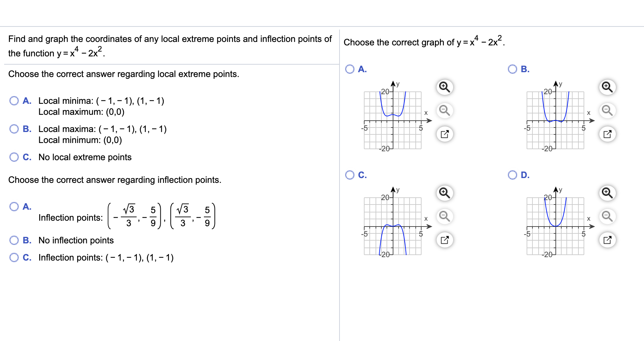Click the zoom-in magnifier for graph B
Viewport: 644px width, 341px height.
tap(607, 87)
